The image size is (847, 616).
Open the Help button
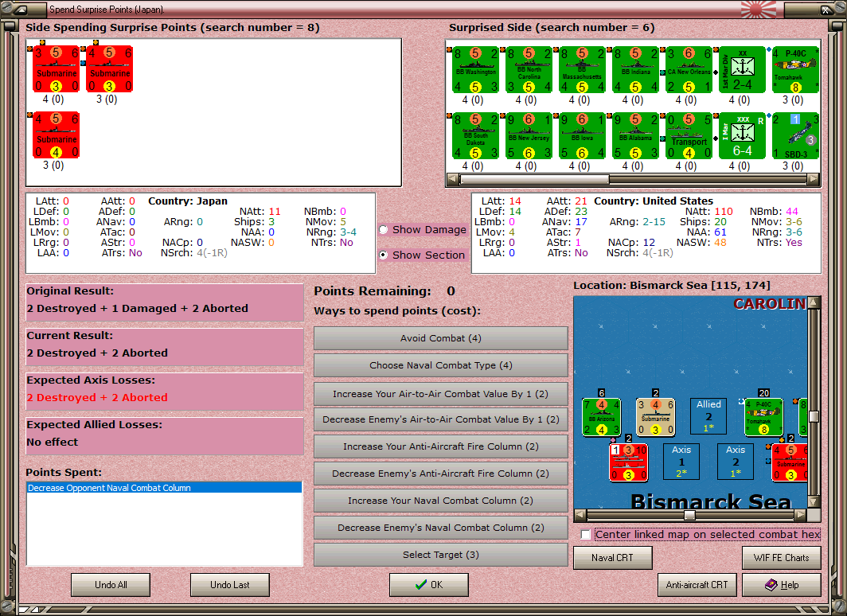click(782, 585)
